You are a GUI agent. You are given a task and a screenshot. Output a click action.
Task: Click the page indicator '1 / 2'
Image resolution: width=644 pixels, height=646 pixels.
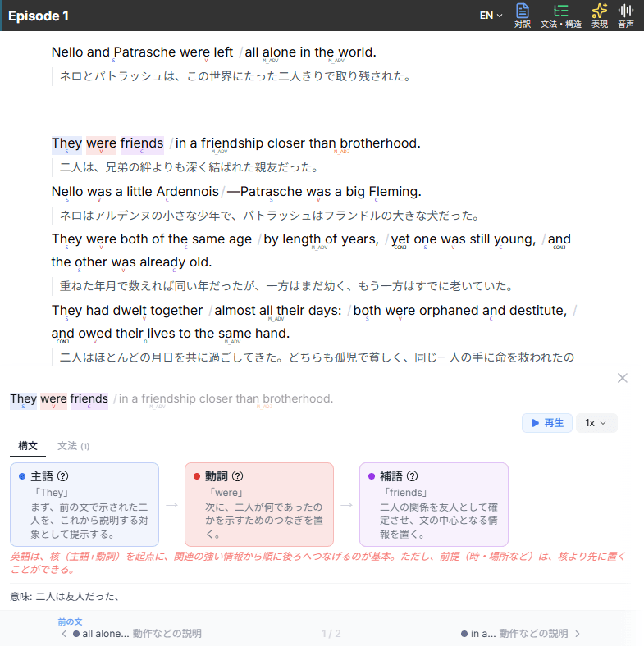coord(331,634)
